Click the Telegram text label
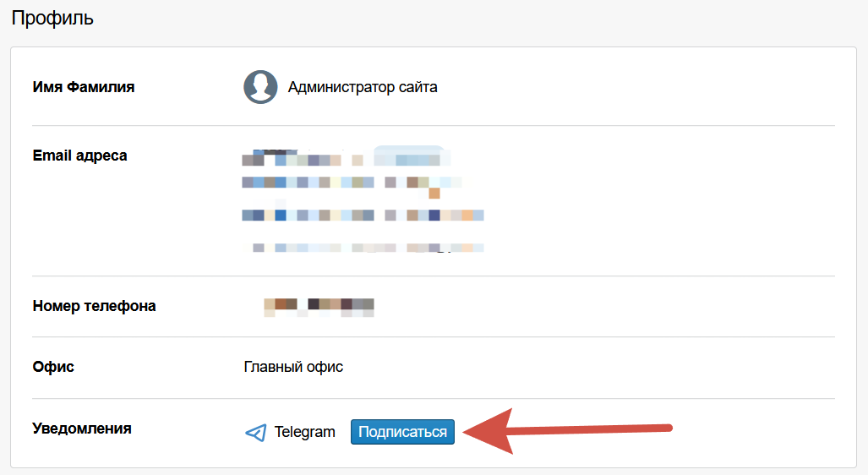 [x=305, y=433]
